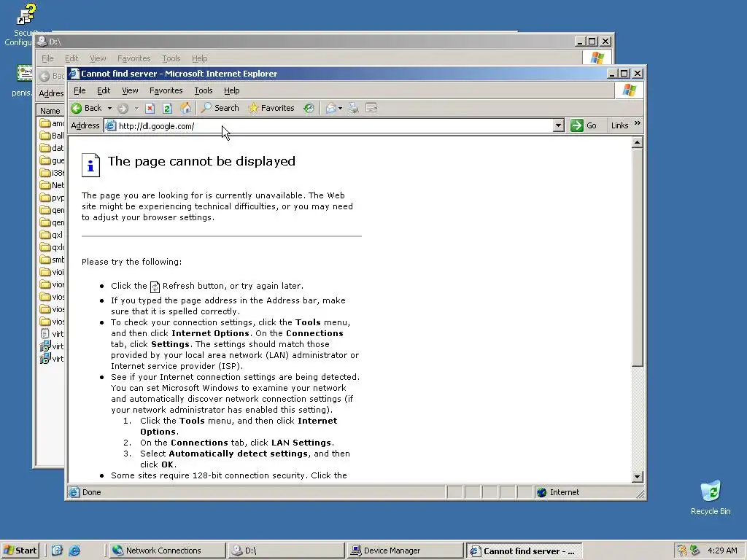
Task: Click the Name column header in D:\ window
Action: (50, 111)
